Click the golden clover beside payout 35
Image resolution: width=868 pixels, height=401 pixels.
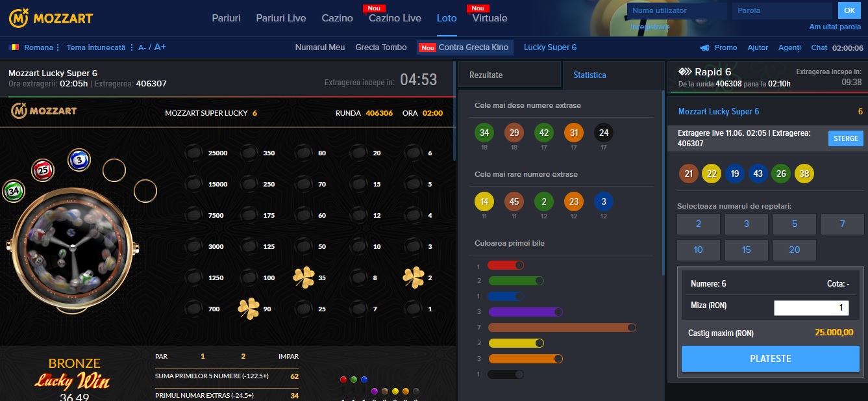[x=304, y=278]
